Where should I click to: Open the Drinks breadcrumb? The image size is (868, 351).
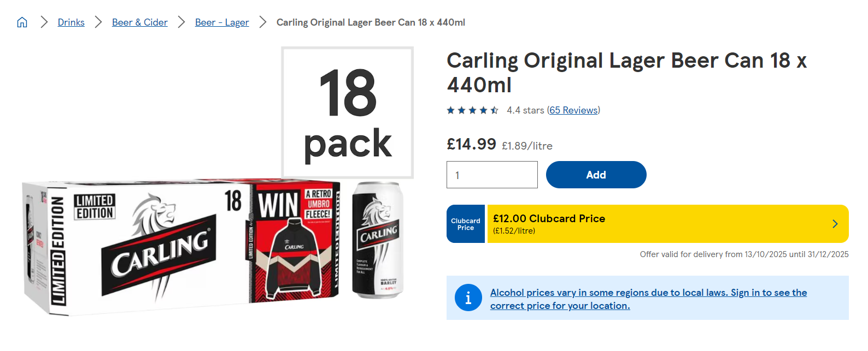(71, 22)
